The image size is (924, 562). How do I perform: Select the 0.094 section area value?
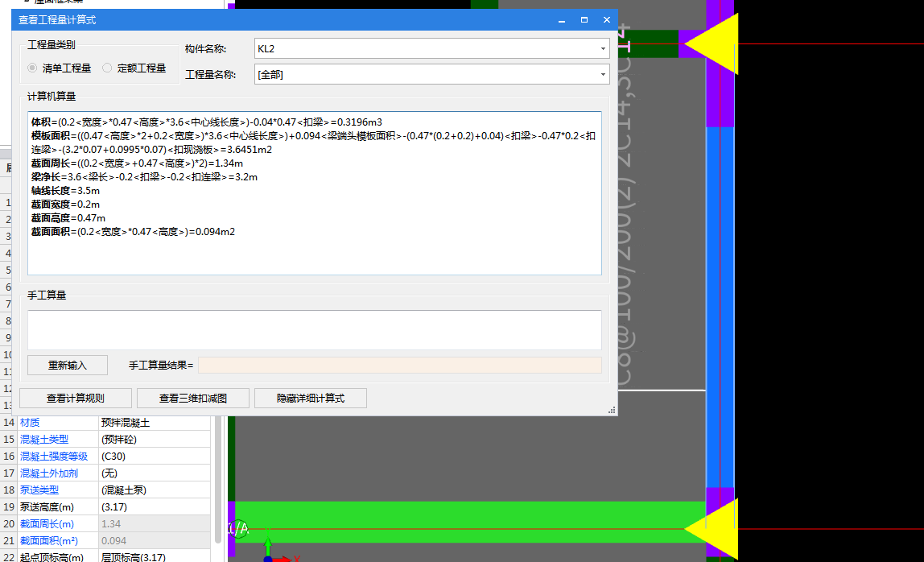click(155, 540)
